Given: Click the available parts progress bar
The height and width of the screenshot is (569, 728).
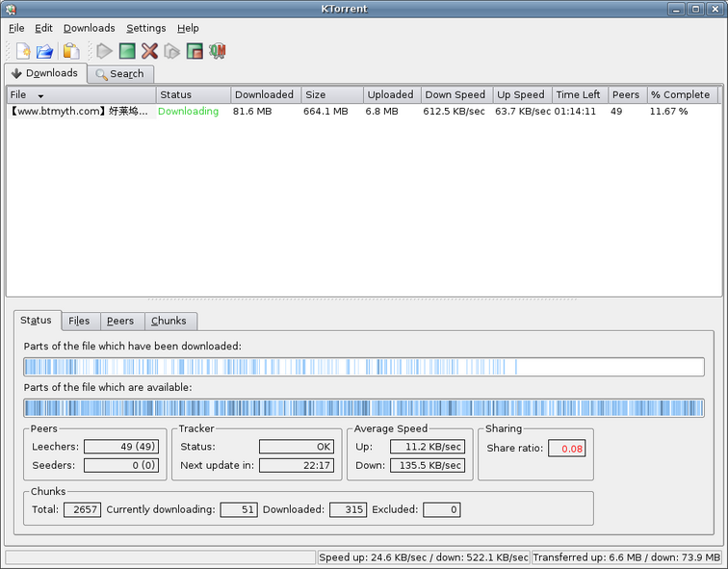Looking at the screenshot, I should tap(364, 408).
